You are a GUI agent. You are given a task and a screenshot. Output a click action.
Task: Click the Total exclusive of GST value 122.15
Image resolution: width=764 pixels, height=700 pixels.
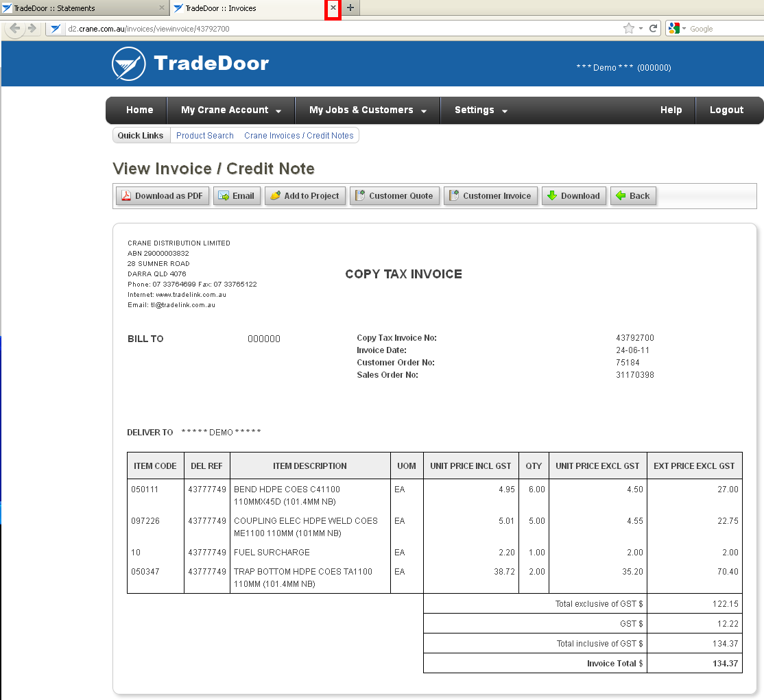726,604
